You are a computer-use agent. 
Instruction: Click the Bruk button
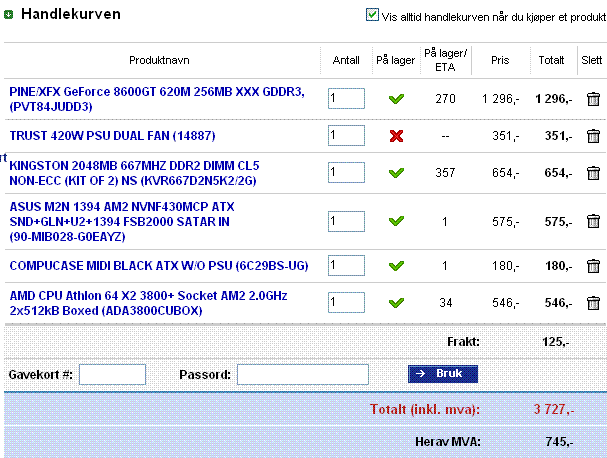pyautogui.click(x=443, y=374)
